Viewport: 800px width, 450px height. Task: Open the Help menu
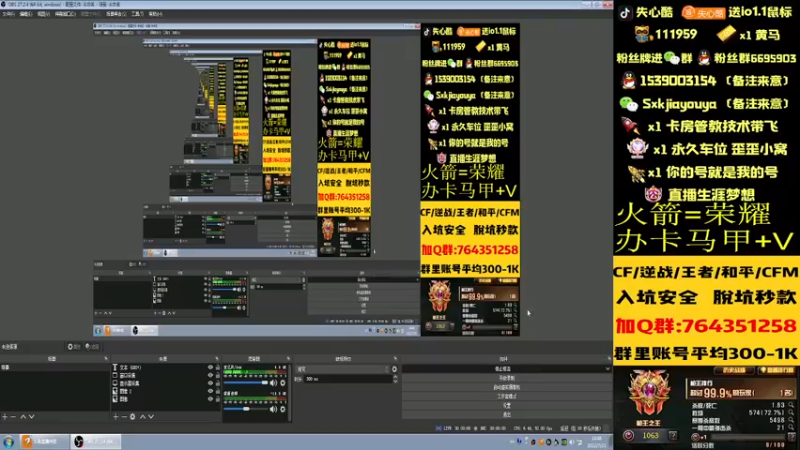tap(155, 14)
